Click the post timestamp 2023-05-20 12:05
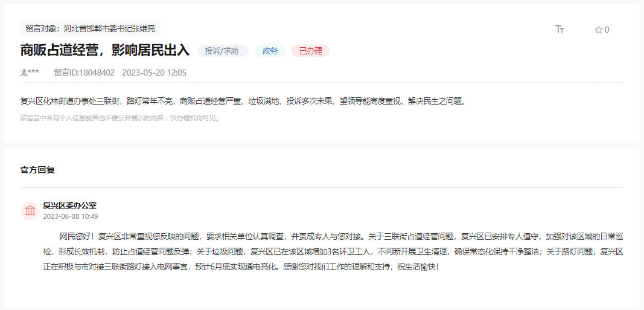Image resolution: width=644 pixels, height=310 pixels. pos(155,73)
